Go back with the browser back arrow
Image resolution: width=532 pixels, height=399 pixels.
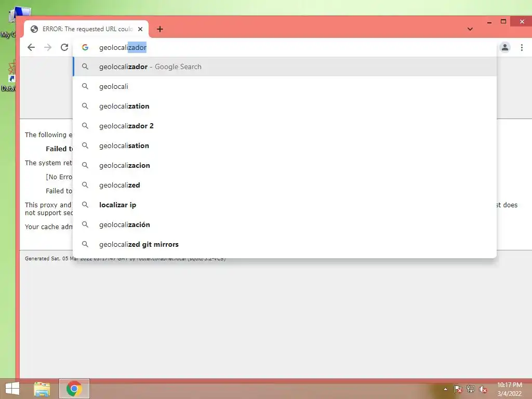click(31, 47)
